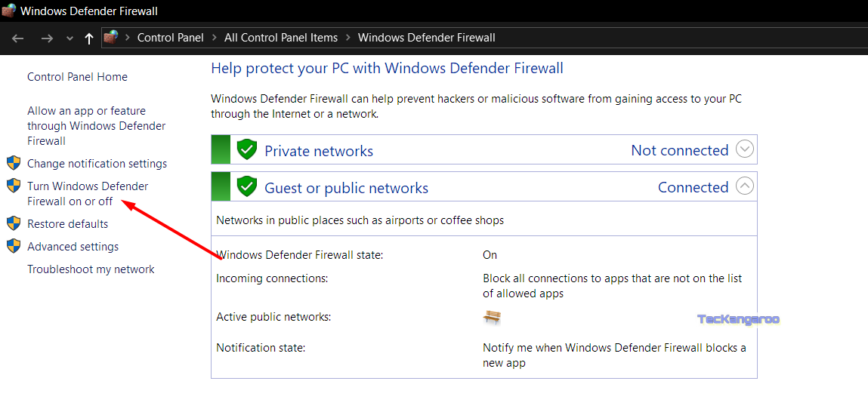Click the Notification state label
Viewport: 868px width, 415px height.
pyautogui.click(x=261, y=348)
